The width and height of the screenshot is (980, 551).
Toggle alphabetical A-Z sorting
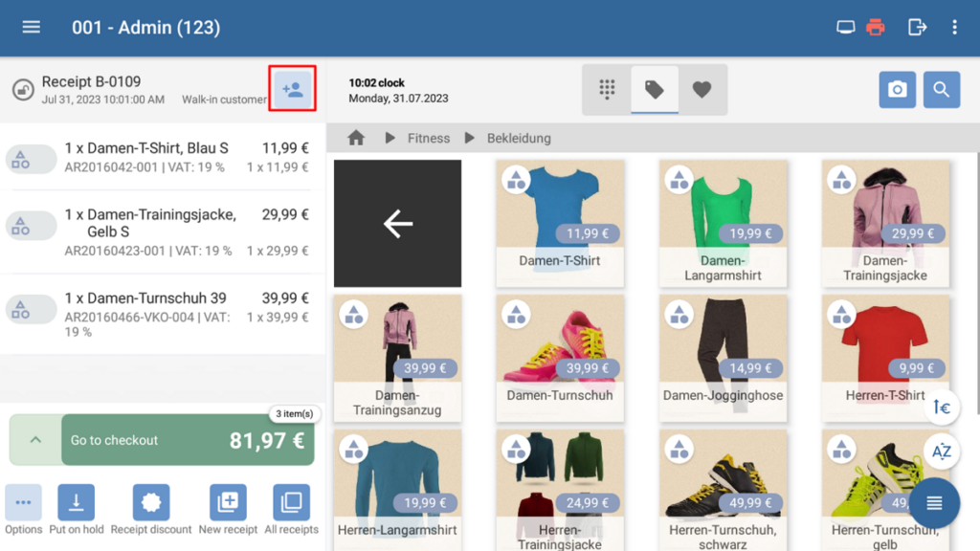pos(942,452)
